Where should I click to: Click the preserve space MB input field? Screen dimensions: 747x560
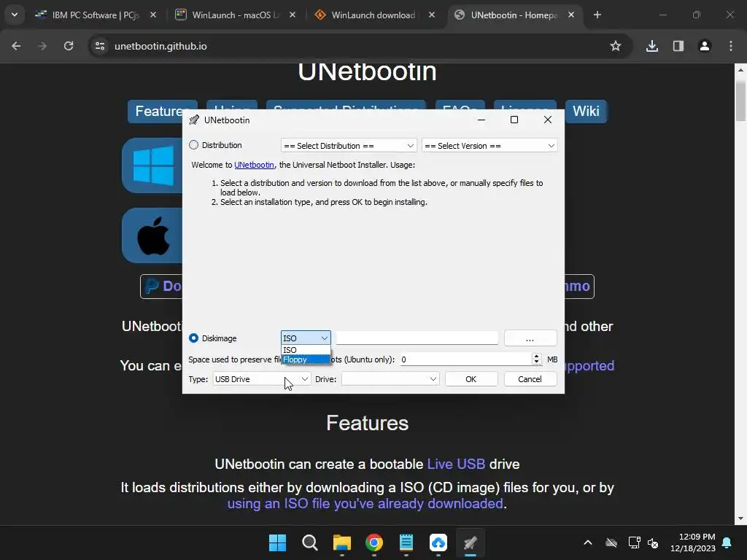point(465,359)
